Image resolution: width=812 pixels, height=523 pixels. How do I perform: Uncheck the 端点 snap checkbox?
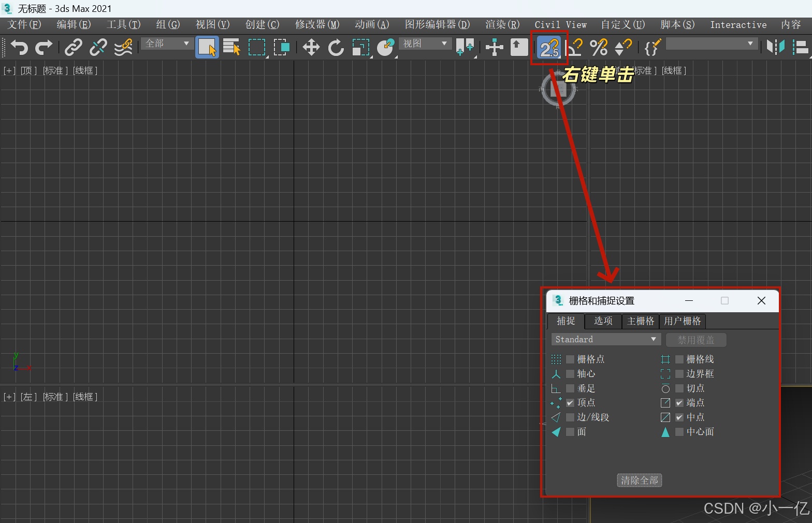(679, 402)
